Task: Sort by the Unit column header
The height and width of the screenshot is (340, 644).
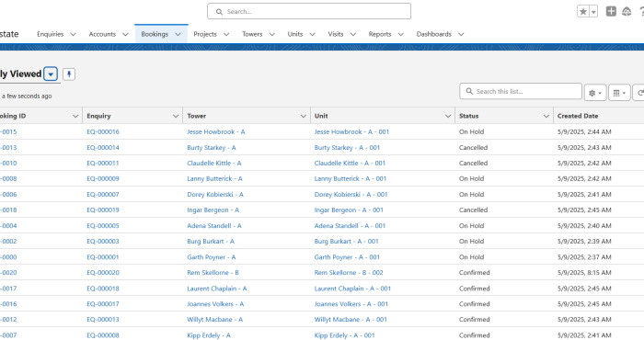Action: [321, 116]
